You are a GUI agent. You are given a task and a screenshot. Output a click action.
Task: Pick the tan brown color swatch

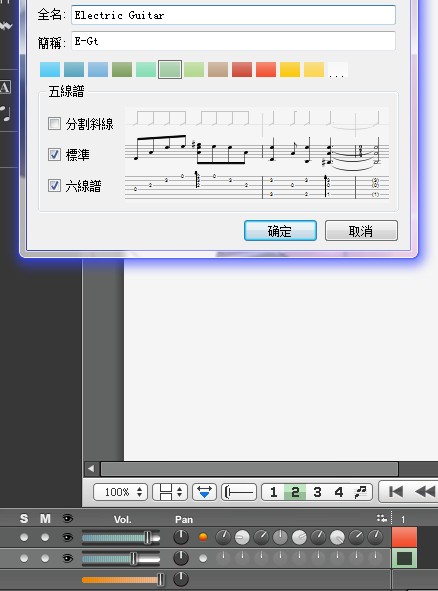(x=218, y=70)
